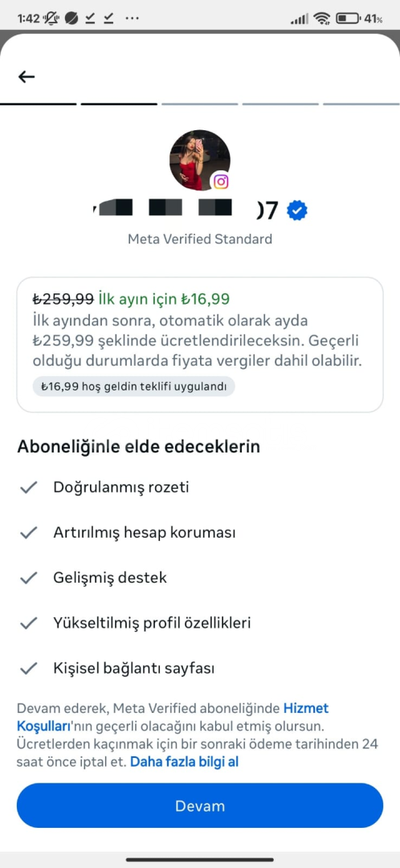Tap checkmark beside Kişisel bağlantı sayfası
This screenshot has width=400, height=868.
28,669
